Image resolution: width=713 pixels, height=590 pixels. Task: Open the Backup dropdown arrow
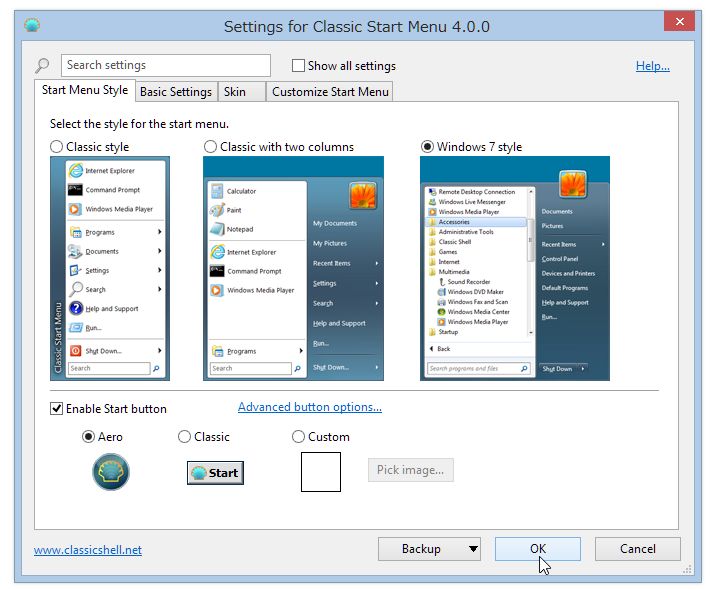473,549
